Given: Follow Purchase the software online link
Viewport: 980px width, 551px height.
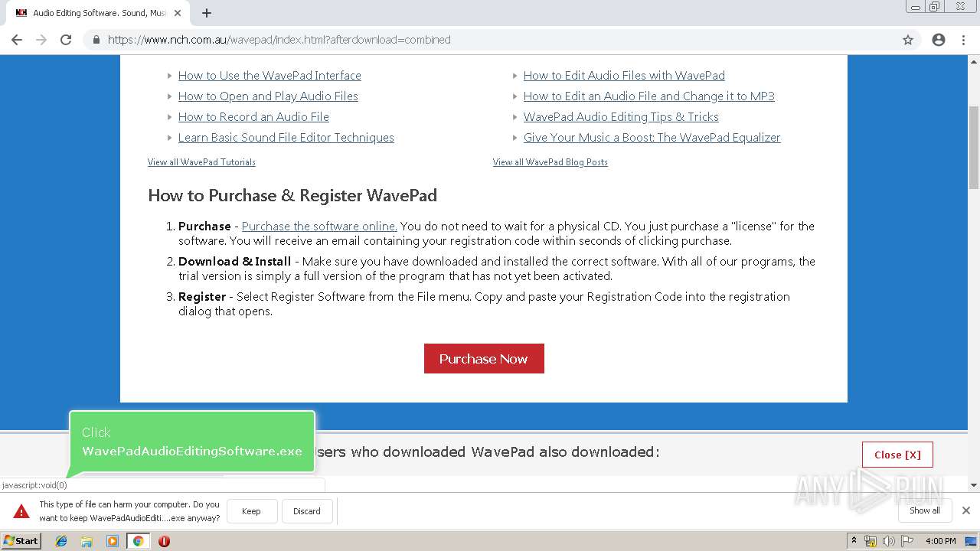Looking at the screenshot, I should pos(319,227).
